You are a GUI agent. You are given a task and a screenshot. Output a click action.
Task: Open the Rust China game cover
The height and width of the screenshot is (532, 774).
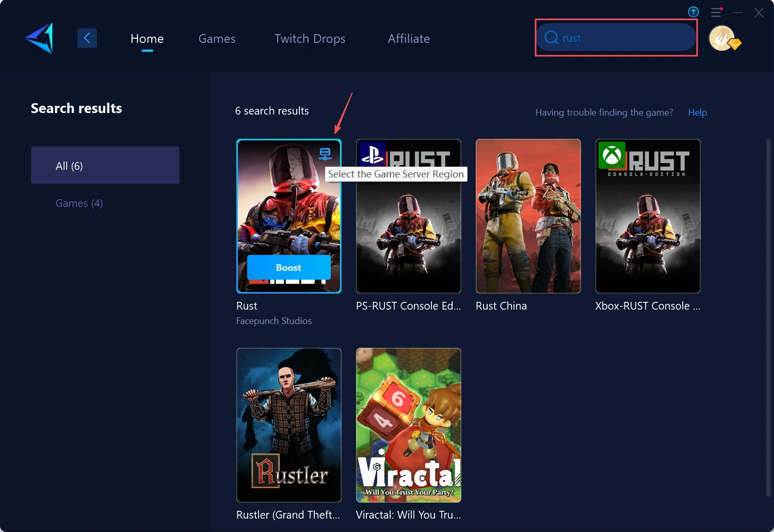point(528,216)
